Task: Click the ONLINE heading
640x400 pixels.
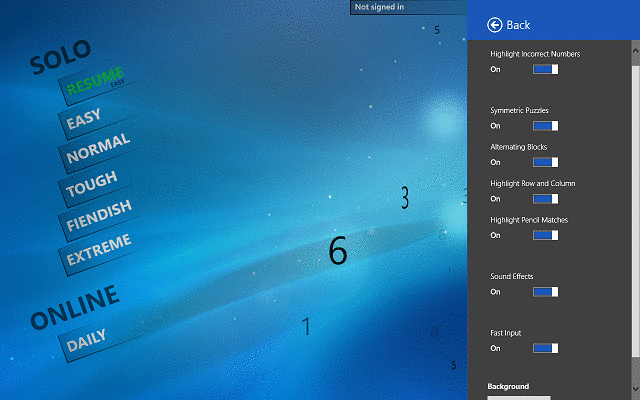Action: 75,307
